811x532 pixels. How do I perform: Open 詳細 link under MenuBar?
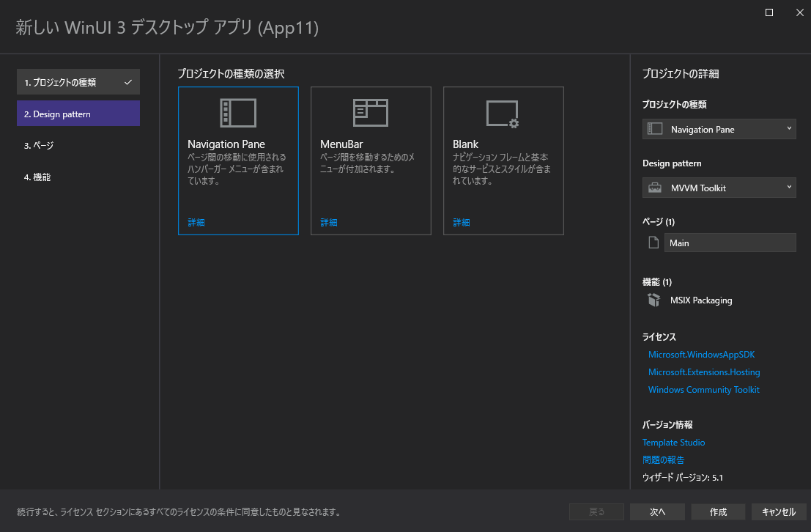329,223
